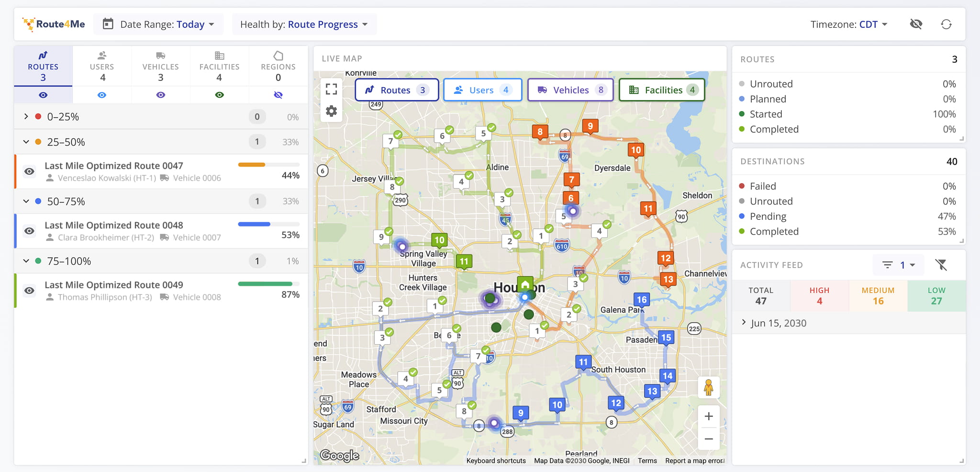Click the map fullscreen icon

331,89
